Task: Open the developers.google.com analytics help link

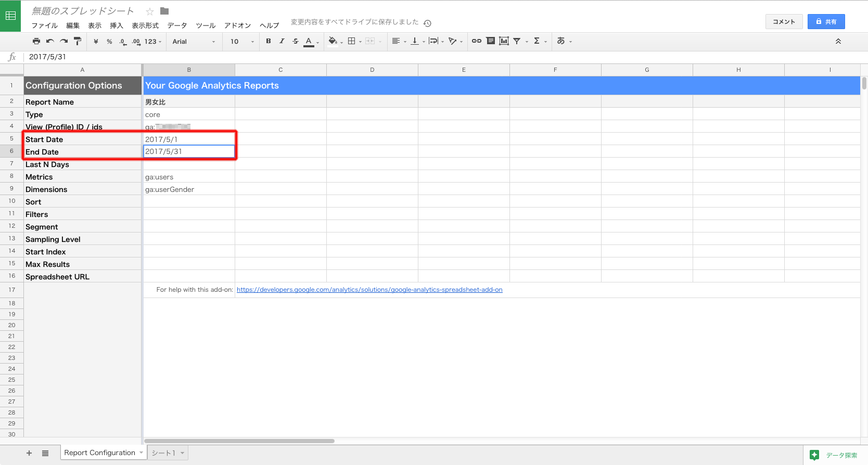Action: 369,290
